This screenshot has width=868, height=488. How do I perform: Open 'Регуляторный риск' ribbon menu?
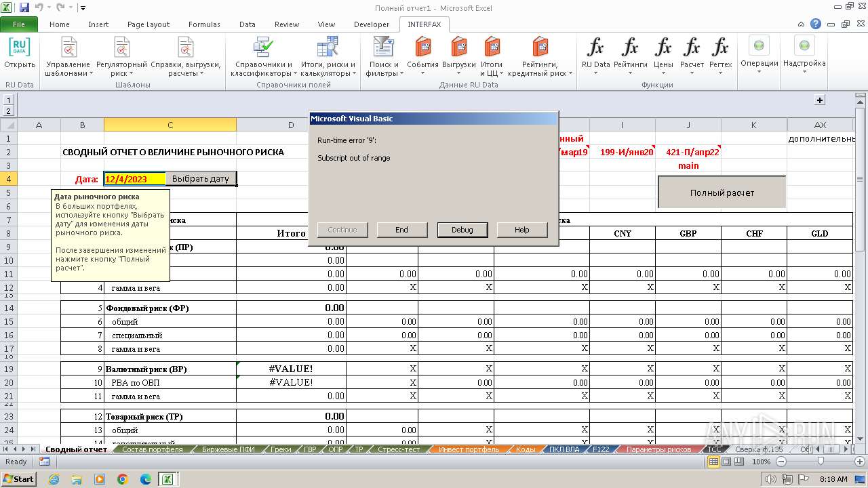pos(121,57)
